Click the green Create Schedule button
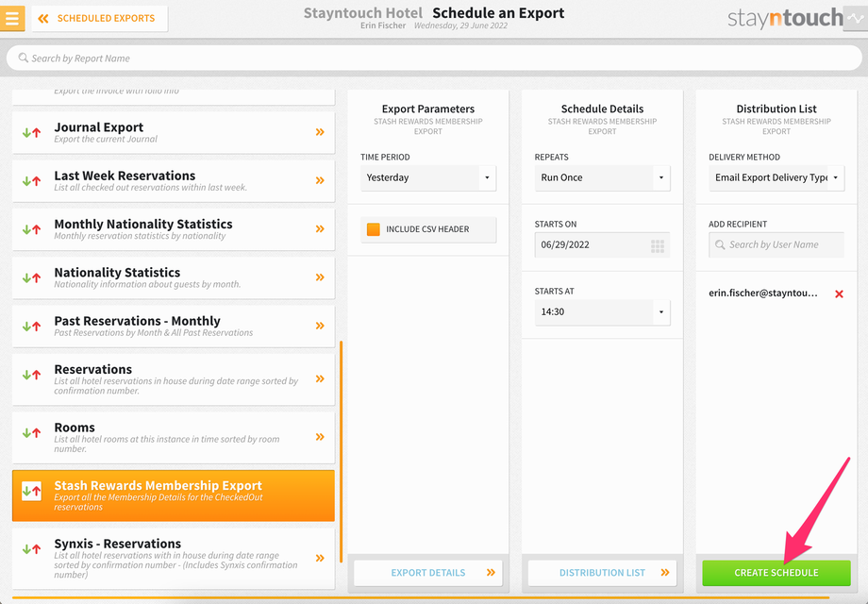Screen dimensions: 868x604 (x=776, y=573)
